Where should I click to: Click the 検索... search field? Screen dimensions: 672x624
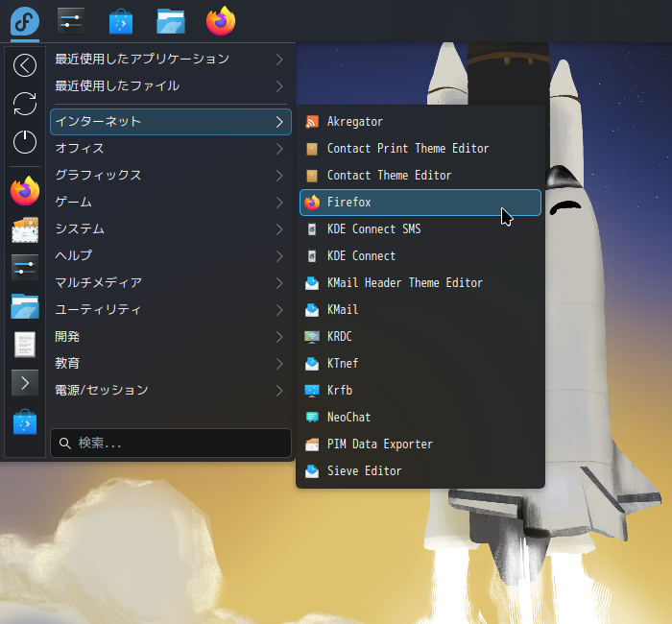point(171,444)
